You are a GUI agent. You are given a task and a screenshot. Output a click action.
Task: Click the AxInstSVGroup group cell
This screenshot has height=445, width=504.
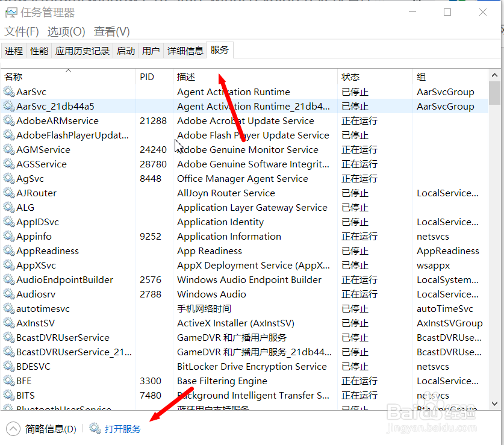pos(450,323)
